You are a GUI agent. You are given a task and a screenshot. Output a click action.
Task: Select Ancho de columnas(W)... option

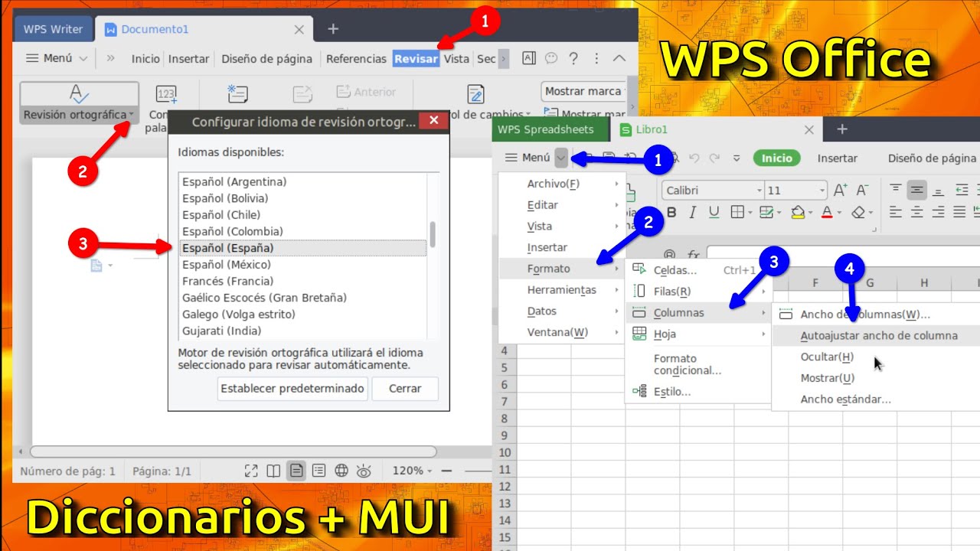click(877, 315)
